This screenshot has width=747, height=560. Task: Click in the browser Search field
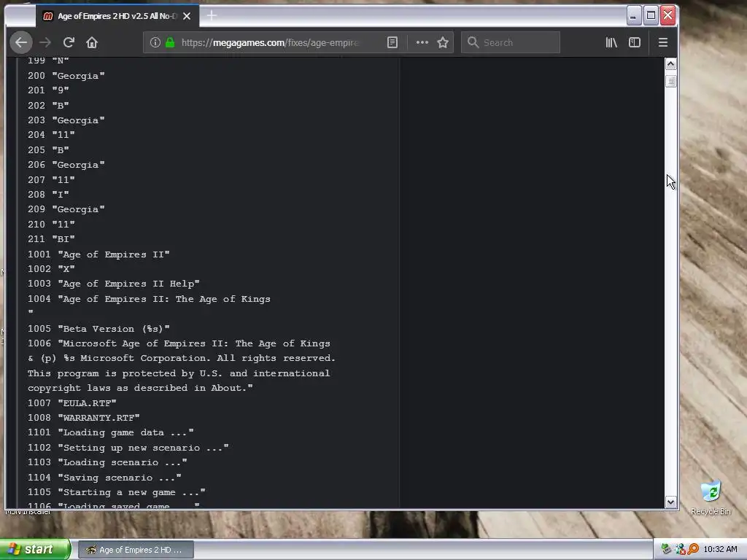click(x=510, y=42)
